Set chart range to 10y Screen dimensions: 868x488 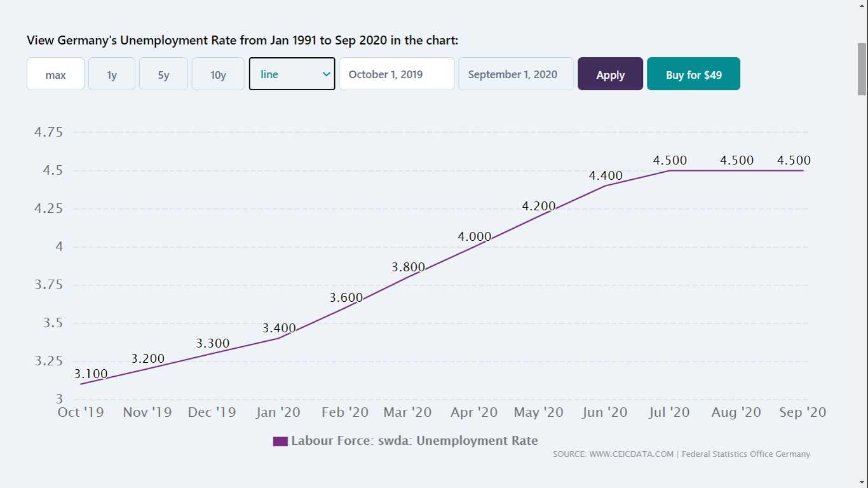(x=218, y=74)
